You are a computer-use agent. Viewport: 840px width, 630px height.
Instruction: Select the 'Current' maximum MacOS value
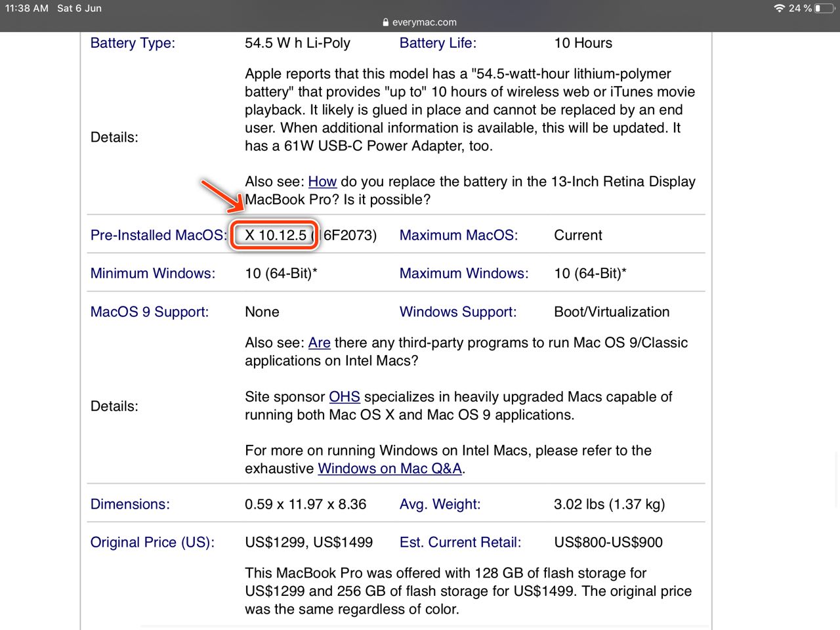click(x=578, y=236)
